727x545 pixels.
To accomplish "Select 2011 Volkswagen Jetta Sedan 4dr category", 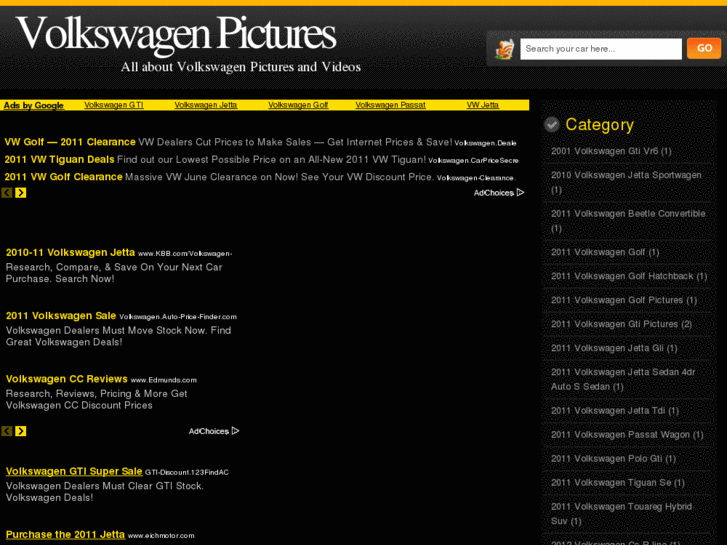I will point(623,379).
